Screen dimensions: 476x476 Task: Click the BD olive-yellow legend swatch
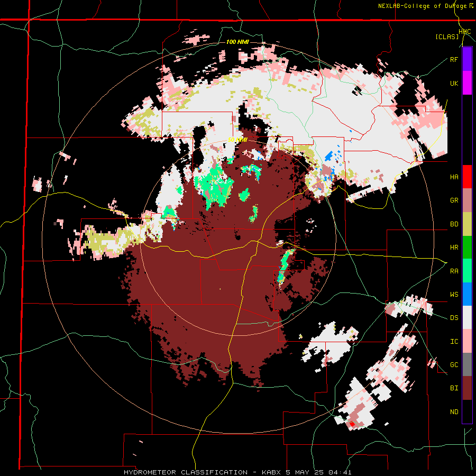467,224
